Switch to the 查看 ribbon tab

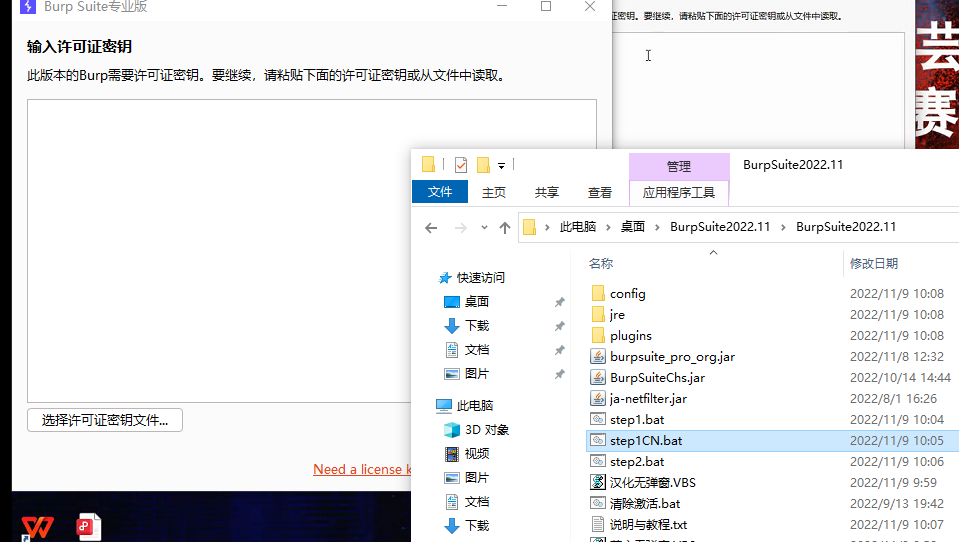(600, 193)
